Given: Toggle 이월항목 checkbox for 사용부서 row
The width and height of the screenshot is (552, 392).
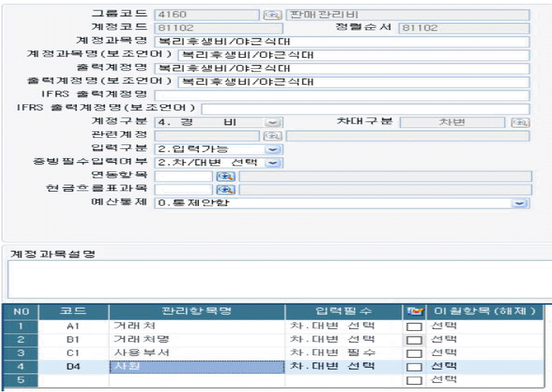Looking at the screenshot, I should coord(414,353).
